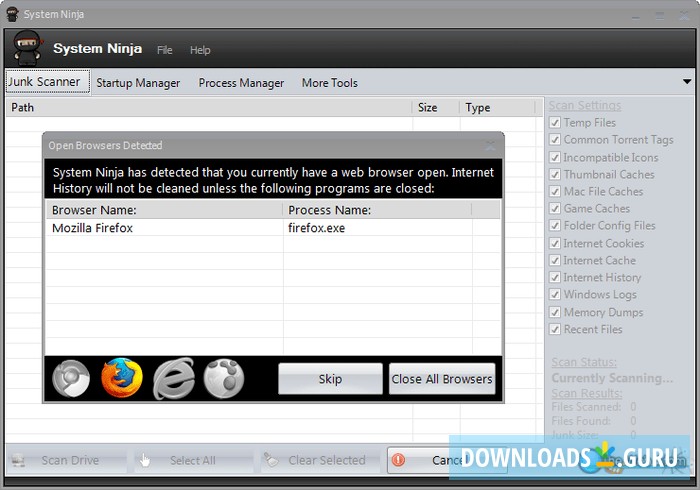This screenshot has height=490, width=700.
Task: Click the Scan Results heading
Action: [x=587, y=393]
